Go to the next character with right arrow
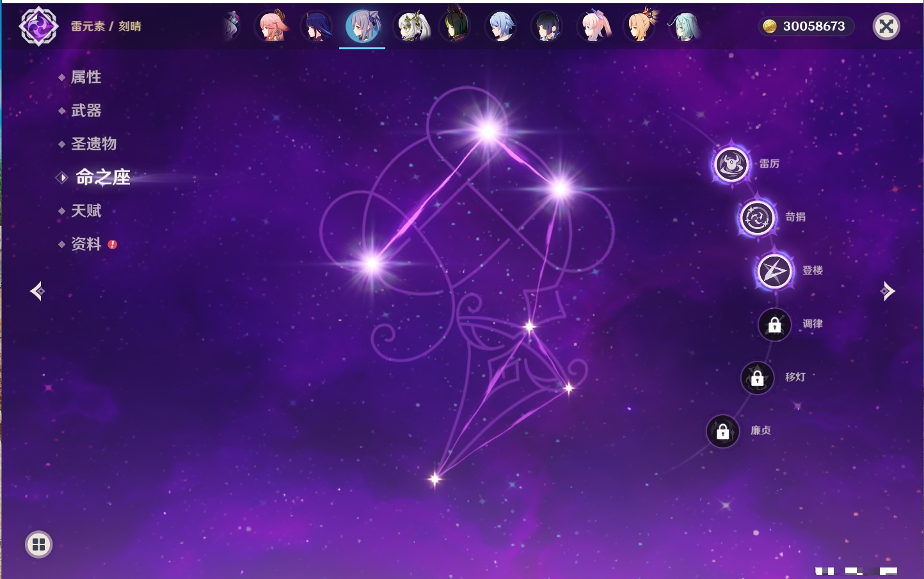The image size is (924, 579). [x=888, y=291]
